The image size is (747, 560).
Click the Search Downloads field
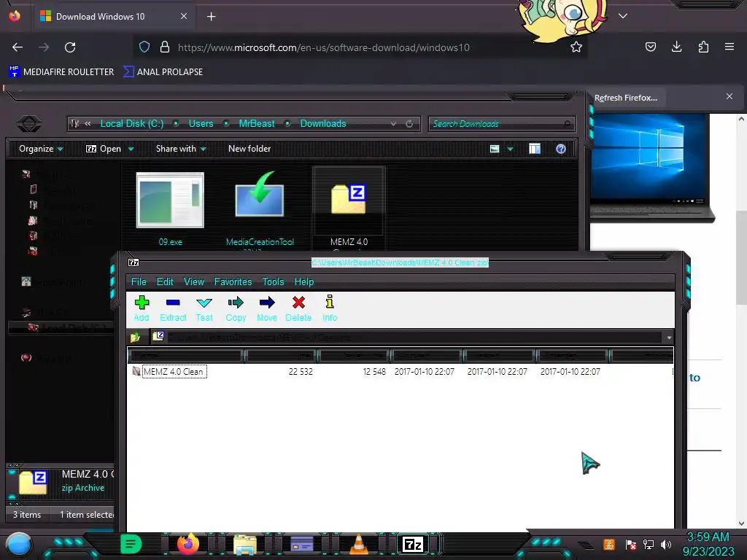click(x=501, y=124)
